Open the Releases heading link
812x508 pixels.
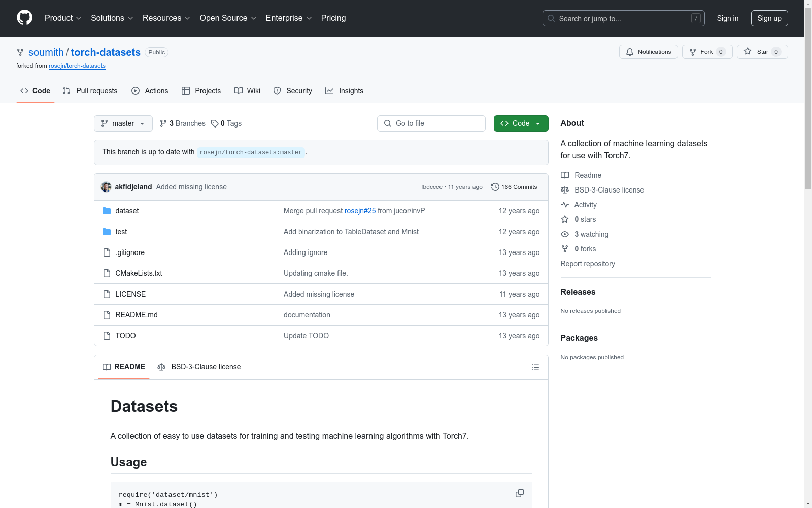578,292
